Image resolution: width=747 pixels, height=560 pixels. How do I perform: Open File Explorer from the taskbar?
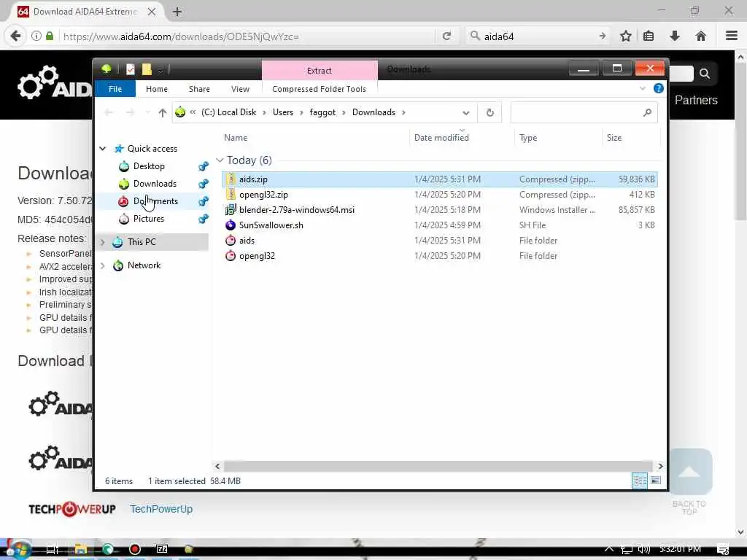pos(80,550)
